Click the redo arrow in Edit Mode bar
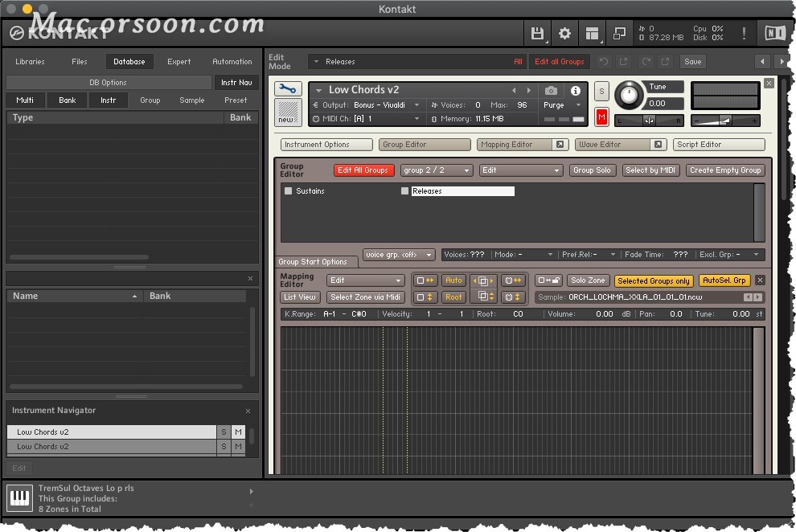The width and height of the screenshot is (796, 532). pyautogui.click(x=646, y=61)
